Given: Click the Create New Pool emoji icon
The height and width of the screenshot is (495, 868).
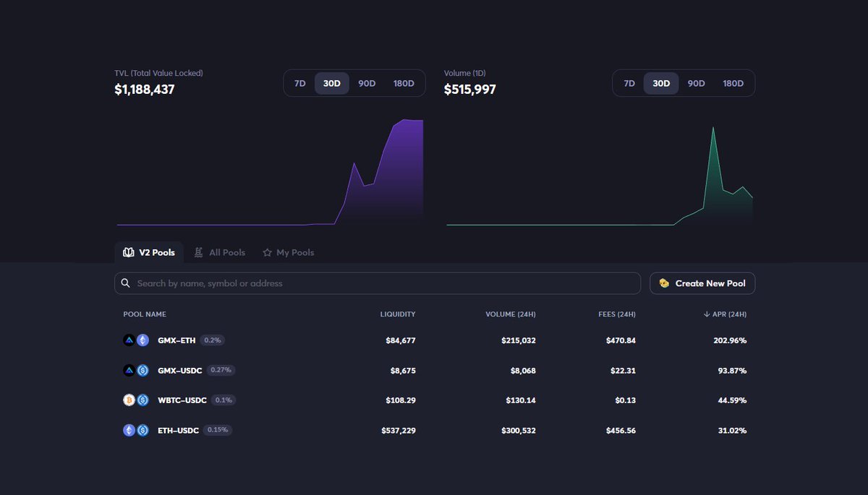Looking at the screenshot, I should 664,283.
